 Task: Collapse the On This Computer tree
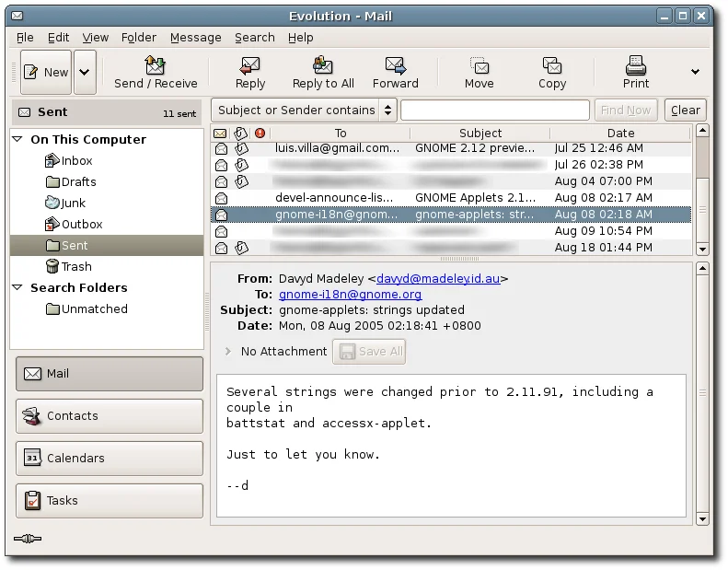coord(17,139)
